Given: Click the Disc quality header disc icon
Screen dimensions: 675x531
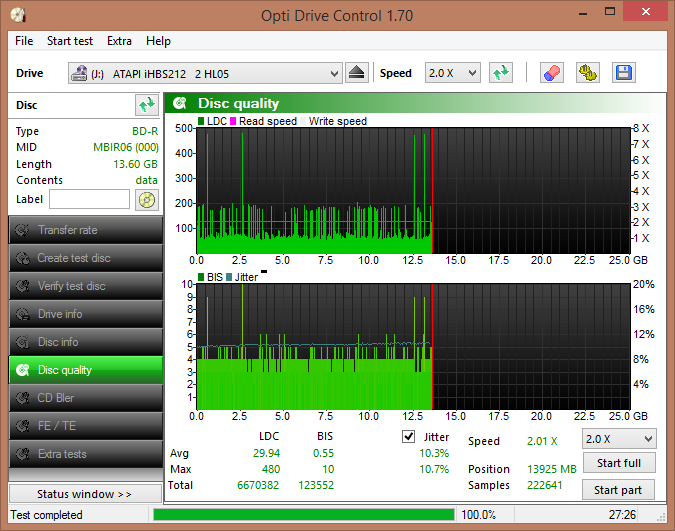Looking at the screenshot, I should point(180,103).
